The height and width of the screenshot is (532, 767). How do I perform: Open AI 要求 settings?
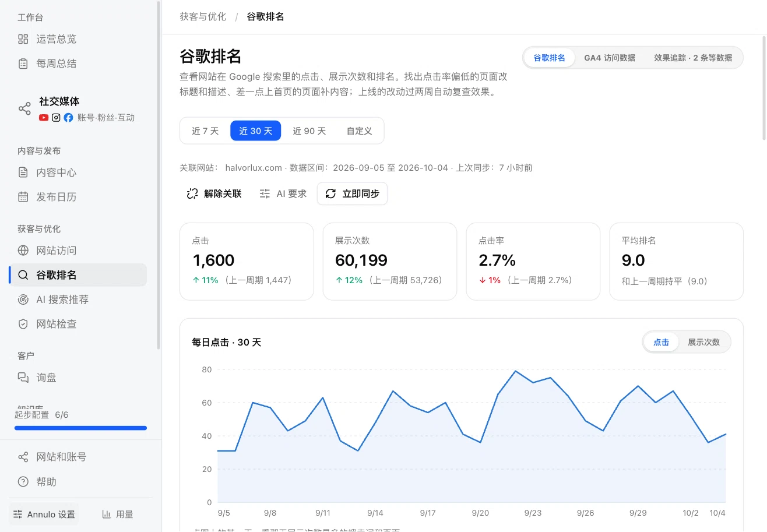click(x=283, y=194)
